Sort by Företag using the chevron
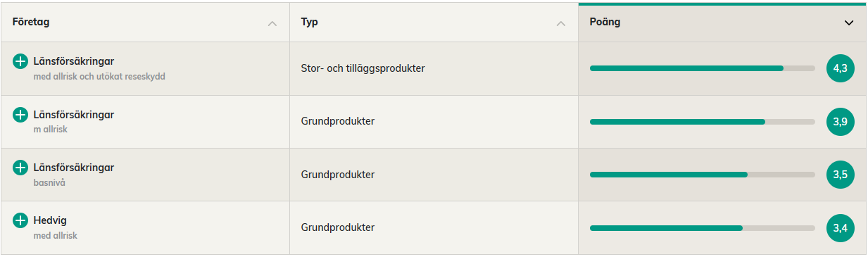 tap(272, 23)
